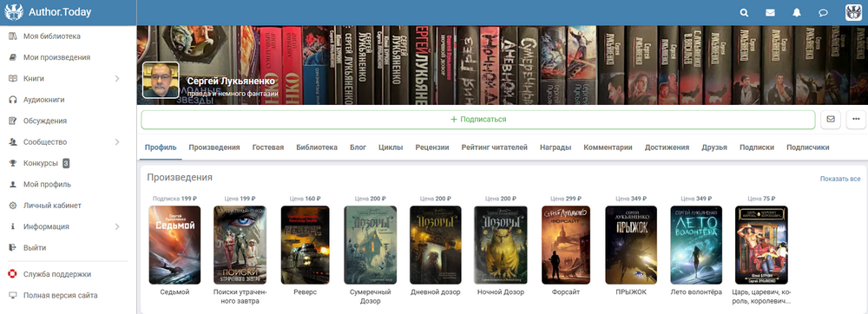Switch to the Профиль tab
The image size is (868, 314).
161,147
